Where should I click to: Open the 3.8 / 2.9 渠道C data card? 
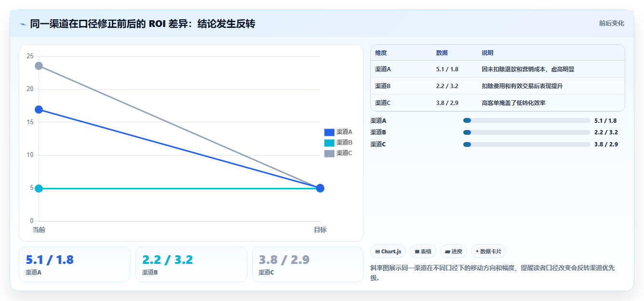pyautogui.click(x=308, y=264)
